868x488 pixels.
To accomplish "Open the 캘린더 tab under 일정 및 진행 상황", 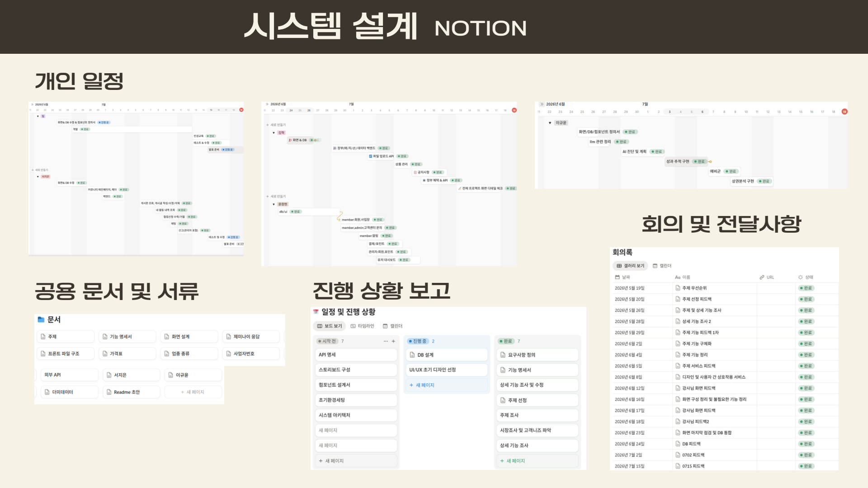I will [392, 326].
